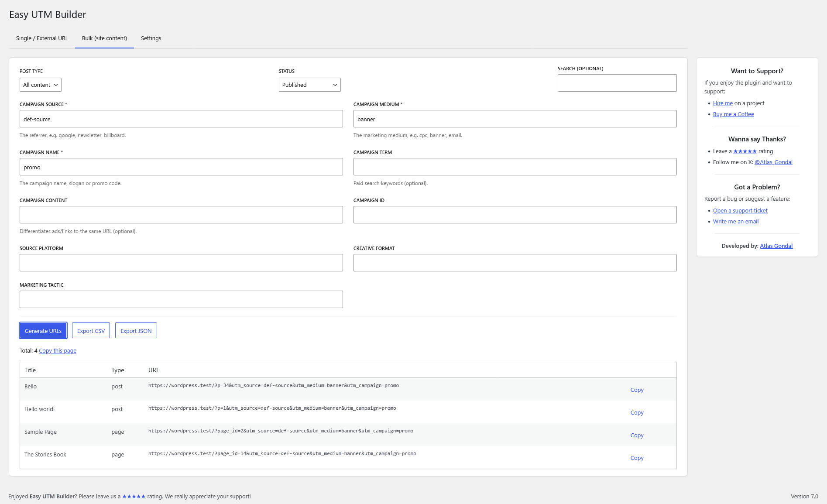Edit the Campaign Name field
This screenshot has height=504, width=827.
coord(181,167)
